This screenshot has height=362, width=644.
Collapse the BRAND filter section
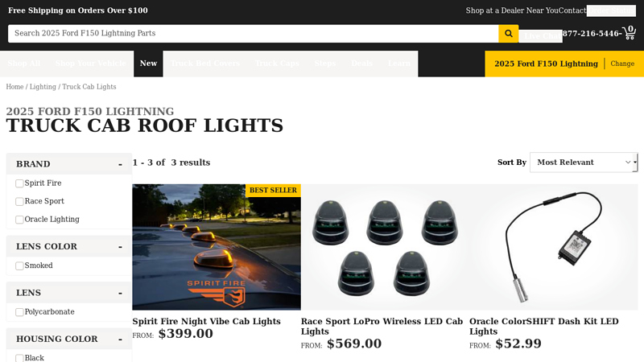(69, 164)
